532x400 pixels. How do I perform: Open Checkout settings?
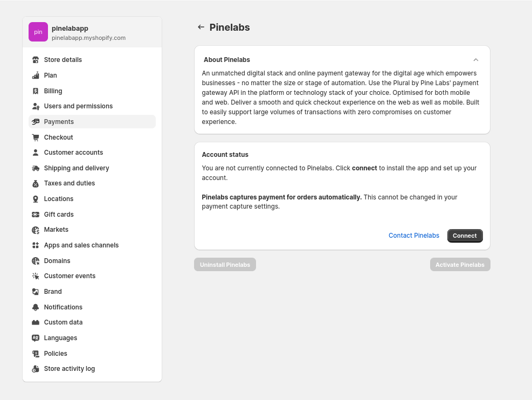tap(92, 137)
